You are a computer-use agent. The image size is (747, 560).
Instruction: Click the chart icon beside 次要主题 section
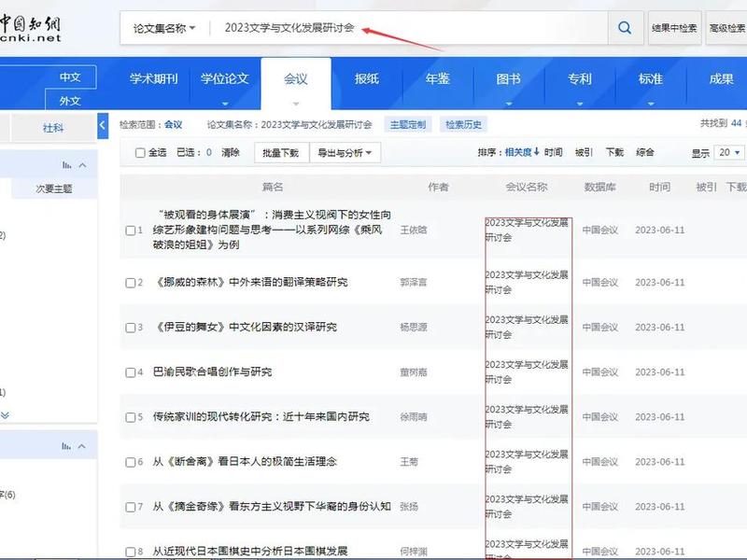tap(66, 165)
